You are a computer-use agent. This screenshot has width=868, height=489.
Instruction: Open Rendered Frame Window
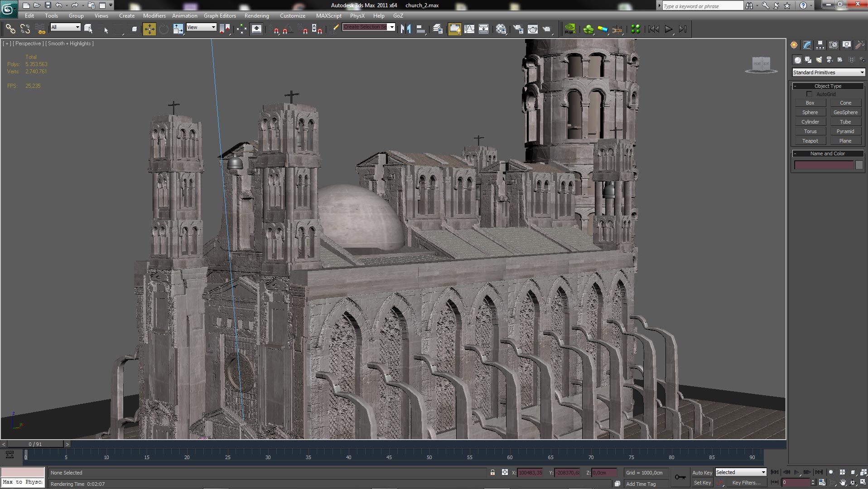(x=533, y=29)
